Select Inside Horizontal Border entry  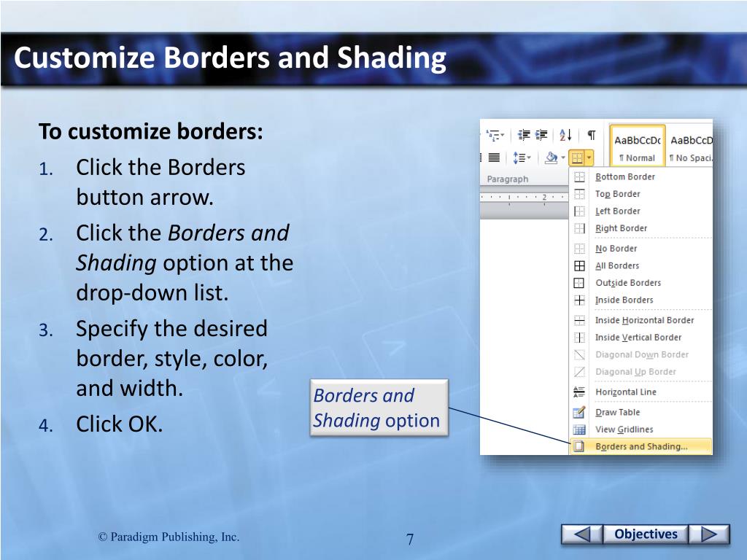click(x=640, y=320)
